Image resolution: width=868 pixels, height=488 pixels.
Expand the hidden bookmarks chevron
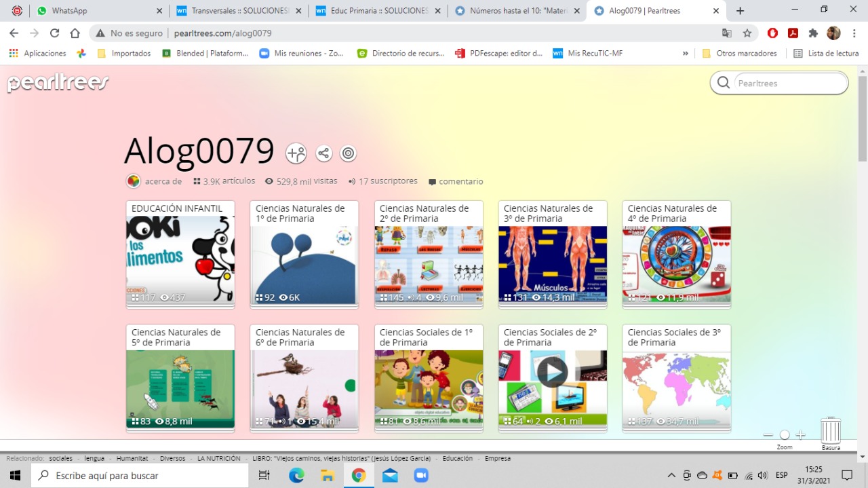tap(685, 54)
